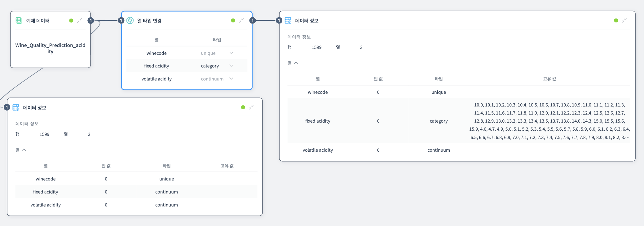Collapse the right data info node
644x226 pixels.
(624, 20)
